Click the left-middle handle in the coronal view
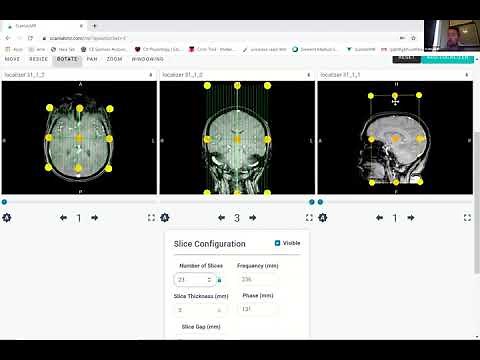This screenshot has width=480, height=360. (207, 139)
